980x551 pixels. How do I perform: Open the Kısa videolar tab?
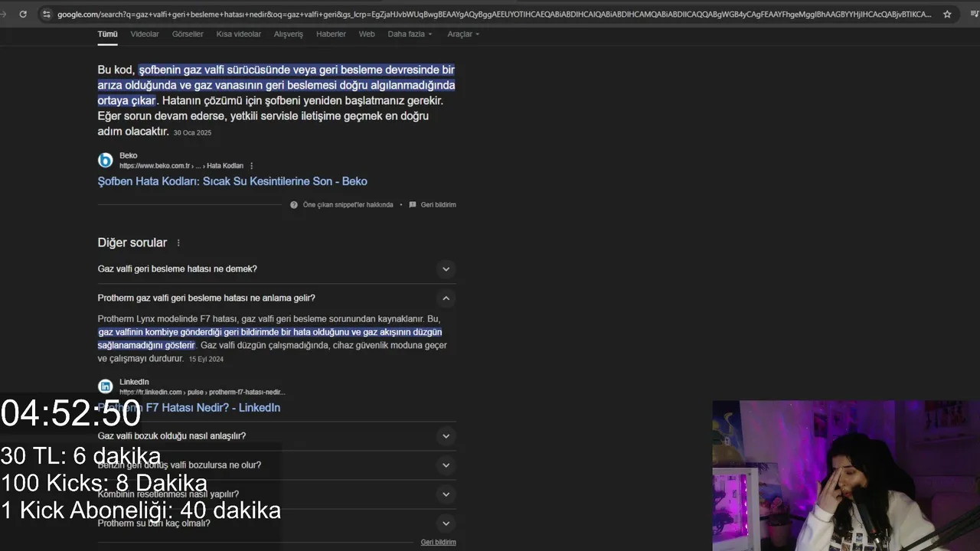click(x=239, y=34)
